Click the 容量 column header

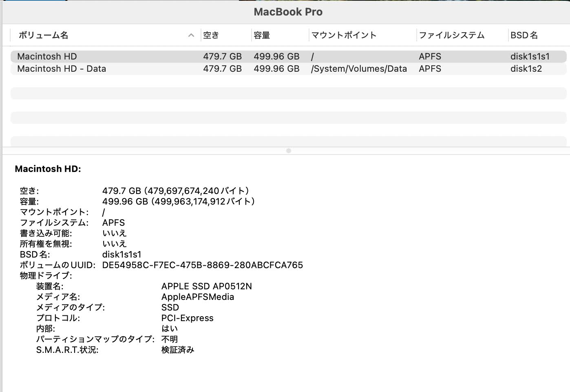tap(261, 35)
